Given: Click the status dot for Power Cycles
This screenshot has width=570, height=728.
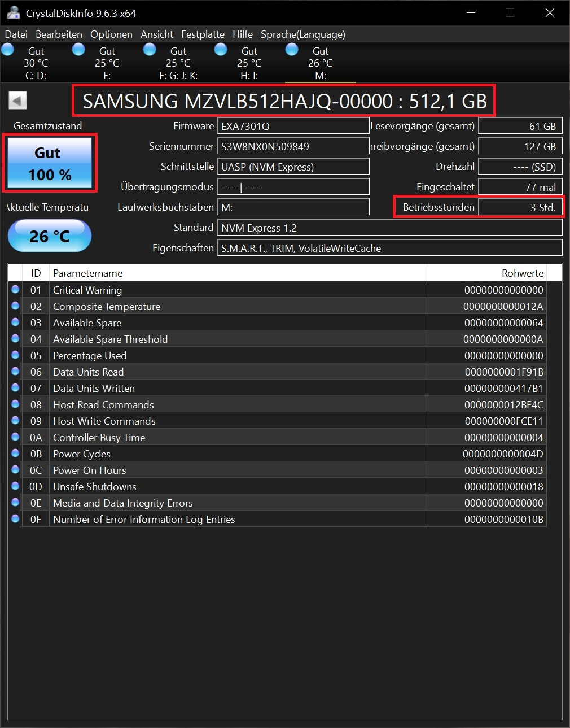Looking at the screenshot, I should (x=15, y=453).
